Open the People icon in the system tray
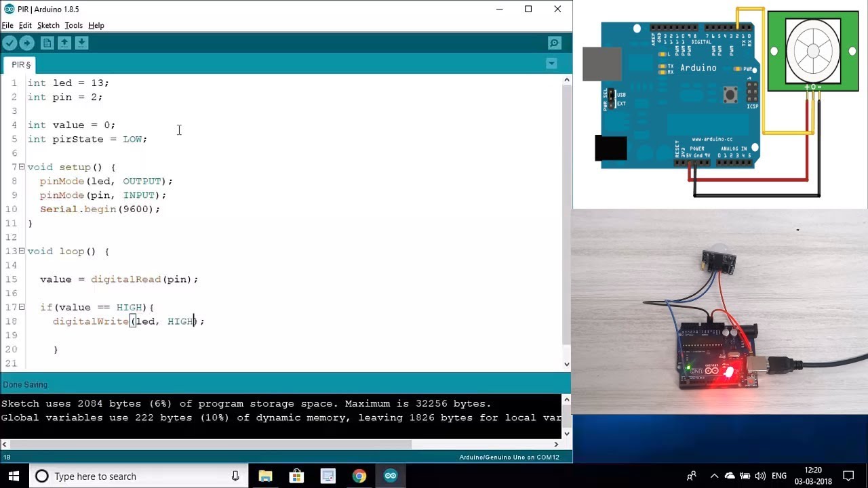The height and width of the screenshot is (488, 868). click(691, 476)
